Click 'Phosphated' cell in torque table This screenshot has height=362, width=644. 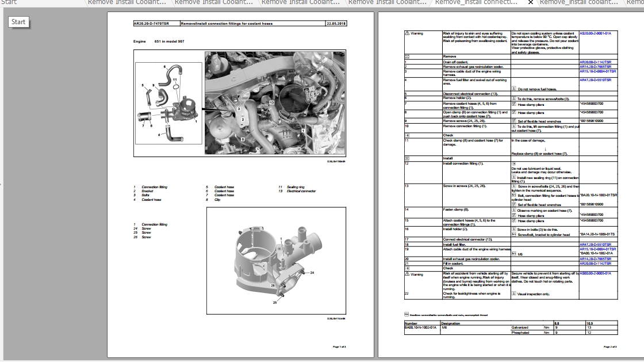pos(520,333)
